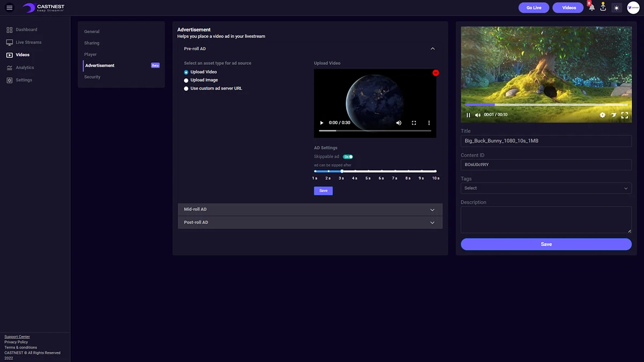Play the ad video preview
Viewport: 644px width, 362px height.
(x=322, y=123)
